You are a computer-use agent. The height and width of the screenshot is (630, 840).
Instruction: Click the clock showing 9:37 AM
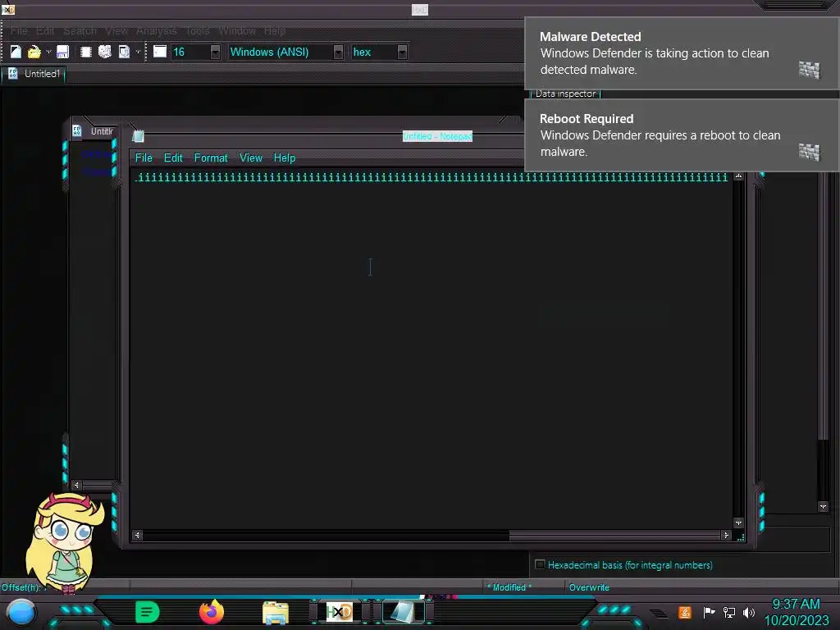click(x=796, y=604)
